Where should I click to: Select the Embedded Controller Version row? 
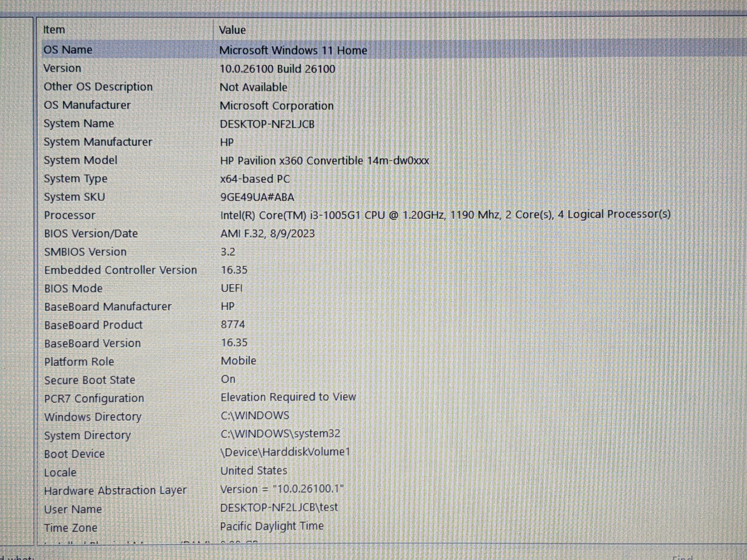pyautogui.click(x=120, y=270)
